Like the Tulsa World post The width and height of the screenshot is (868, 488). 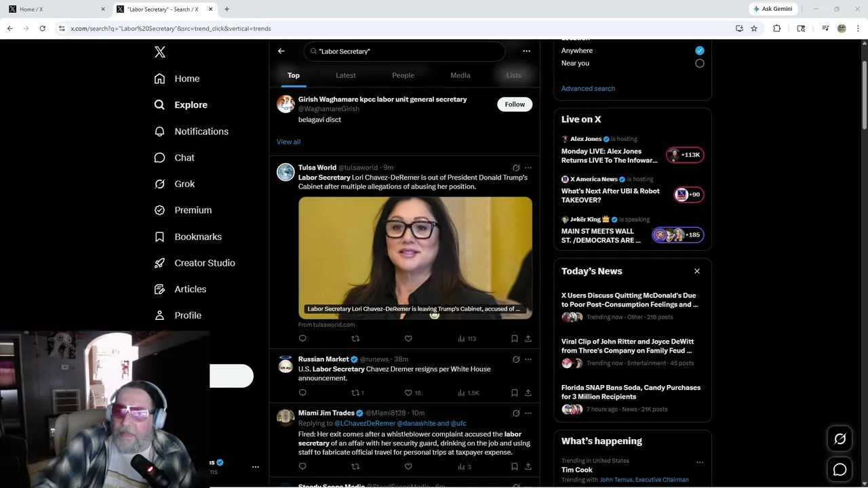coord(408,338)
